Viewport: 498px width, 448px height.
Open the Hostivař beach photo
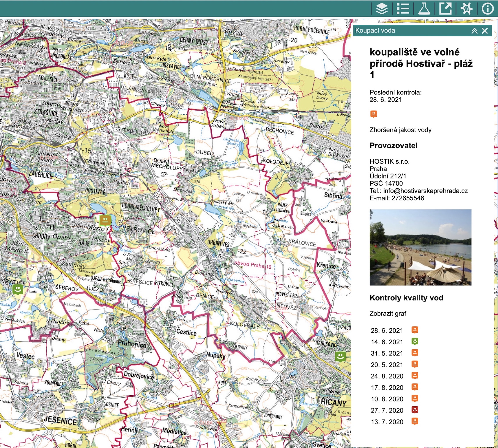[420, 247]
